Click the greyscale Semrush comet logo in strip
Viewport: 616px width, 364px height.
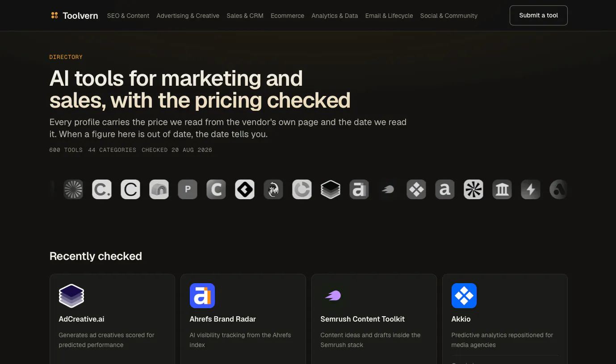pos(388,189)
